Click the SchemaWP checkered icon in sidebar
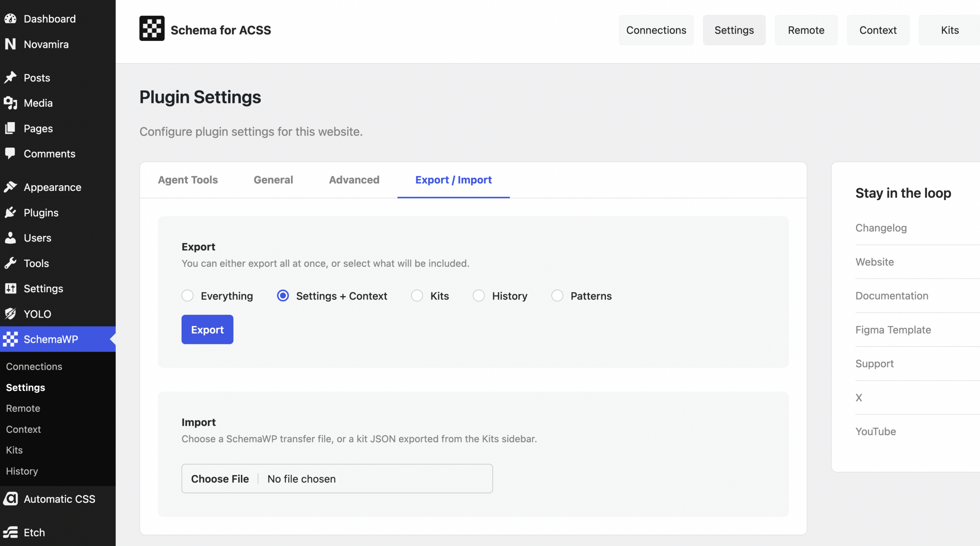The width and height of the screenshot is (980, 546). (x=10, y=339)
